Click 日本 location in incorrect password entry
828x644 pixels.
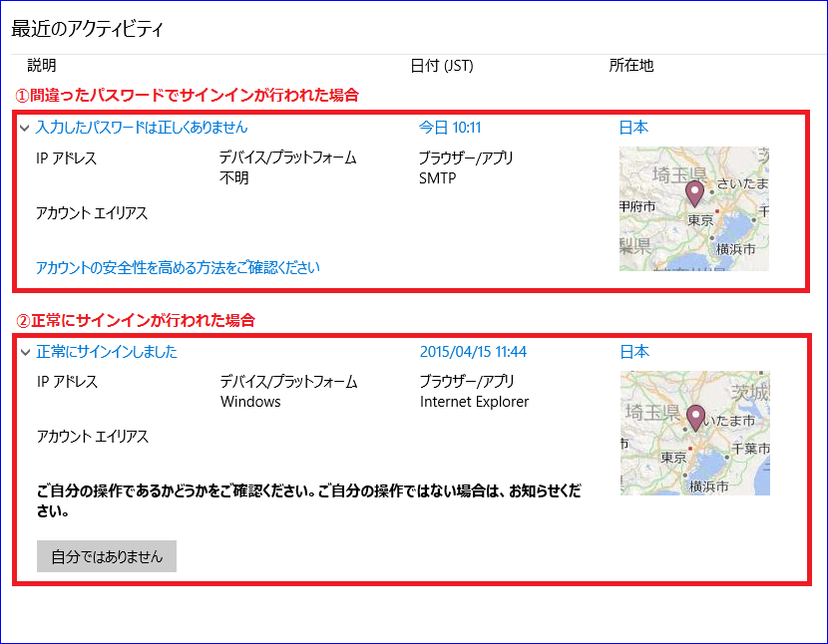point(633,128)
